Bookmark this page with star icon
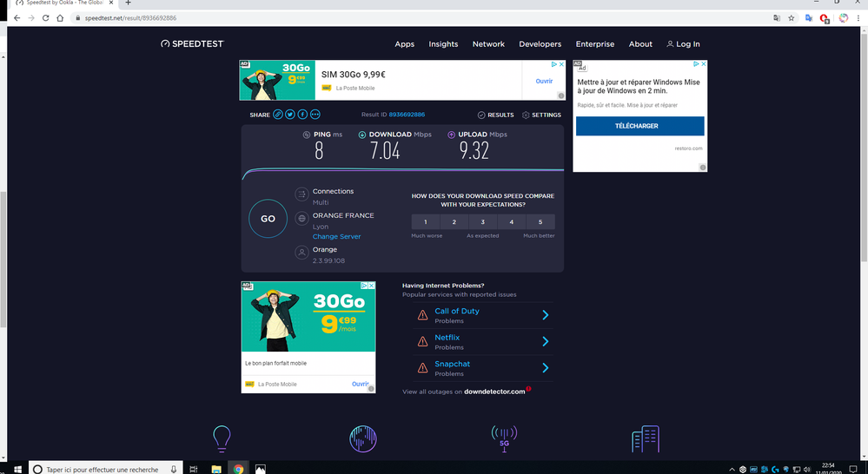This screenshot has width=868, height=474. click(792, 18)
